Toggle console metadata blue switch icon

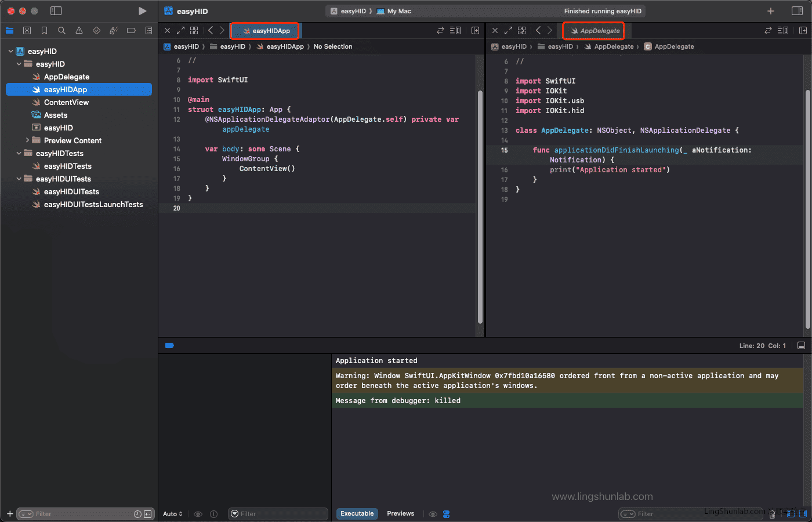coord(447,514)
